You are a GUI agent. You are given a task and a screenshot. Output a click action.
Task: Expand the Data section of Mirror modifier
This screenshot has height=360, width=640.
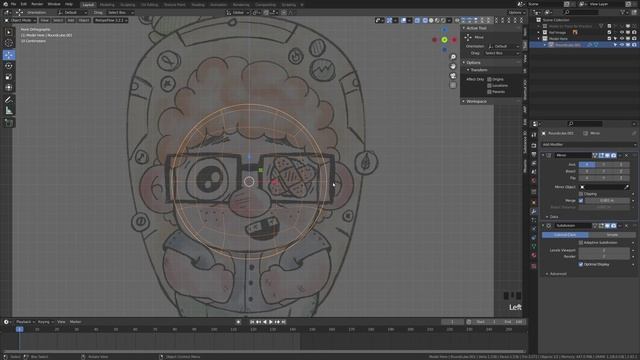tap(547, 217)
